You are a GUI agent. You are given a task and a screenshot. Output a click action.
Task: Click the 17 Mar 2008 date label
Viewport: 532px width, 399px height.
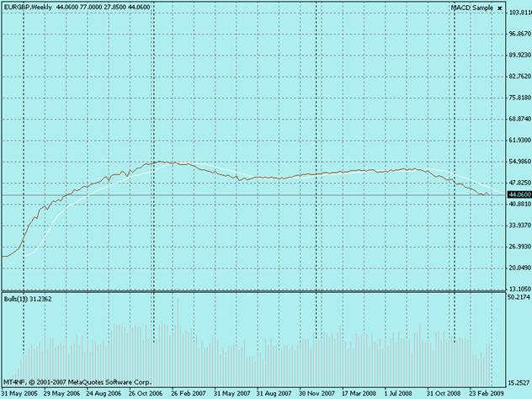359,393
